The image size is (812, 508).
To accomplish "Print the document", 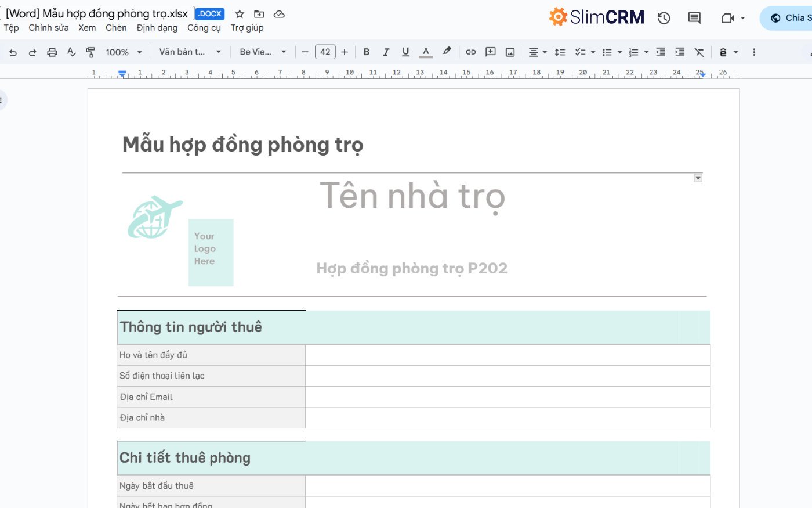I will point(52,52).
